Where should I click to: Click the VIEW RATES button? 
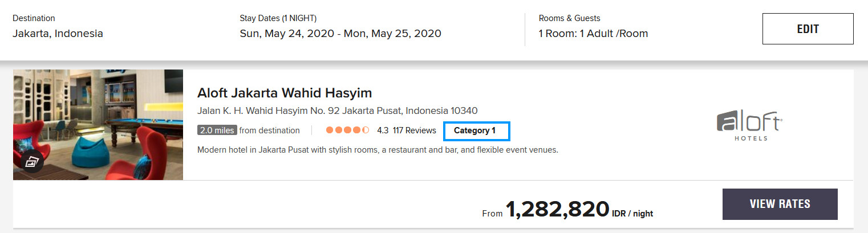click(x=780, y=204)
